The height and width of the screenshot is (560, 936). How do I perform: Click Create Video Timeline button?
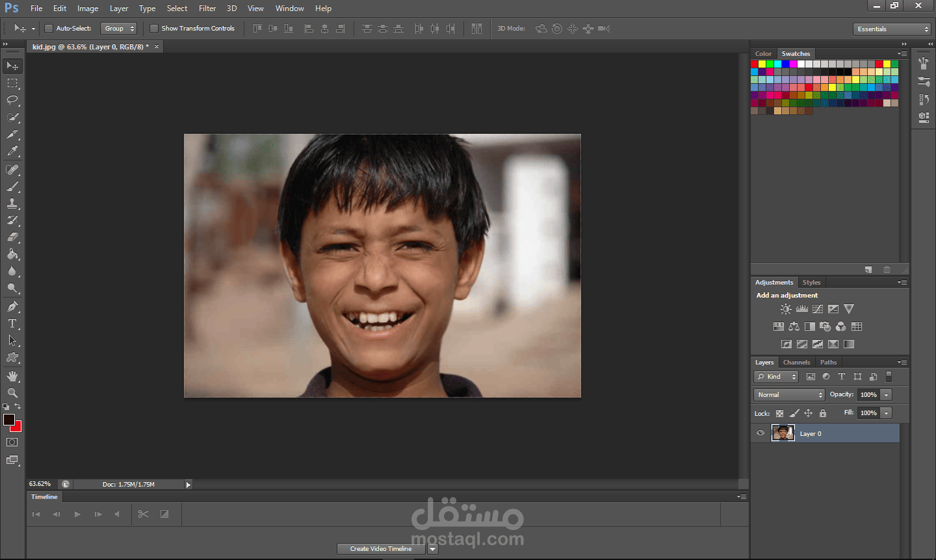click(381, 549)
